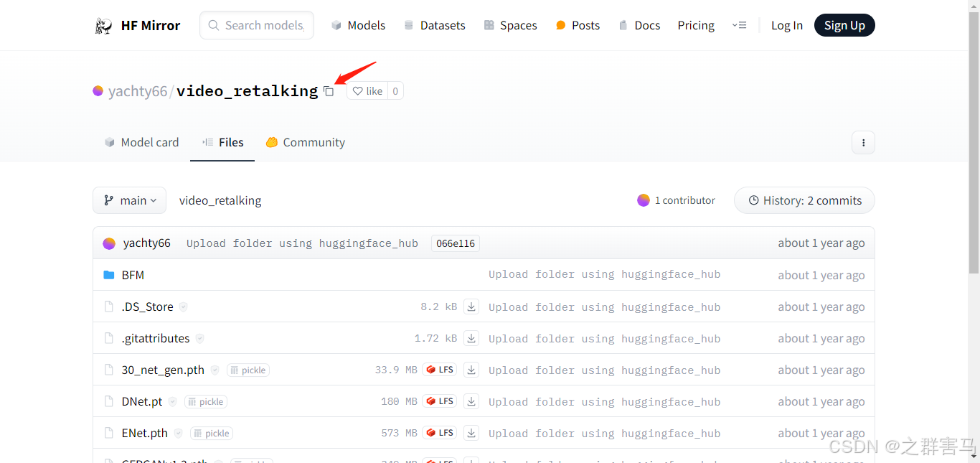Image resolution: width=980 pixels, height=463 pixels.
Task: Click the file icon of .DS_Store
Action: [x=109, y=307]
